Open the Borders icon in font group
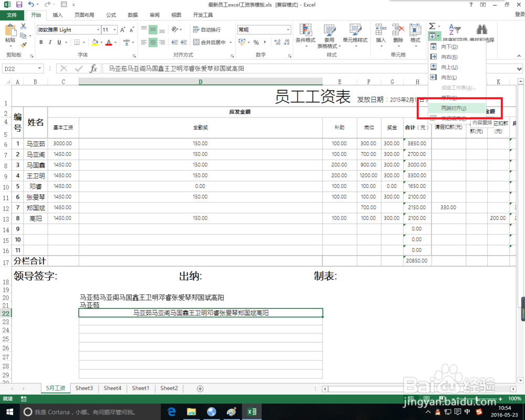 pos(77,42)
